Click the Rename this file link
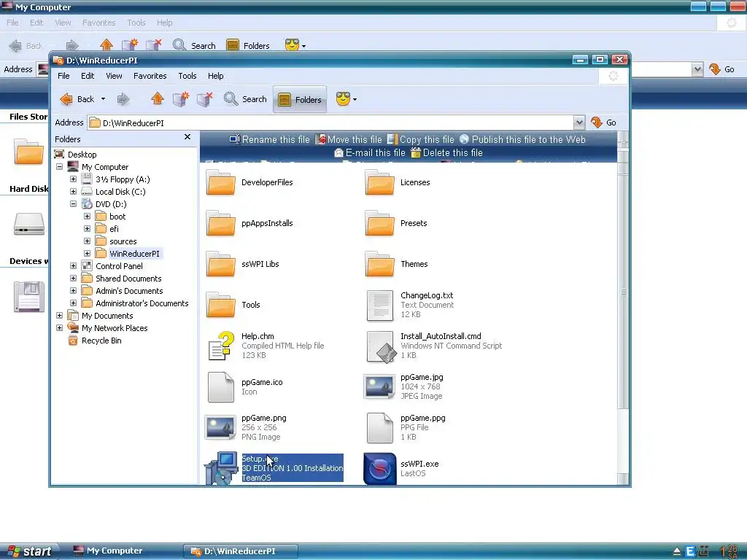Screen dimensions: 747x560 (x=270, y=139)
